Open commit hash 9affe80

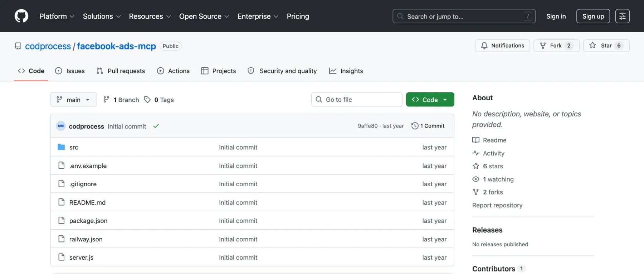pyautogui.click(x=367, y=126)
